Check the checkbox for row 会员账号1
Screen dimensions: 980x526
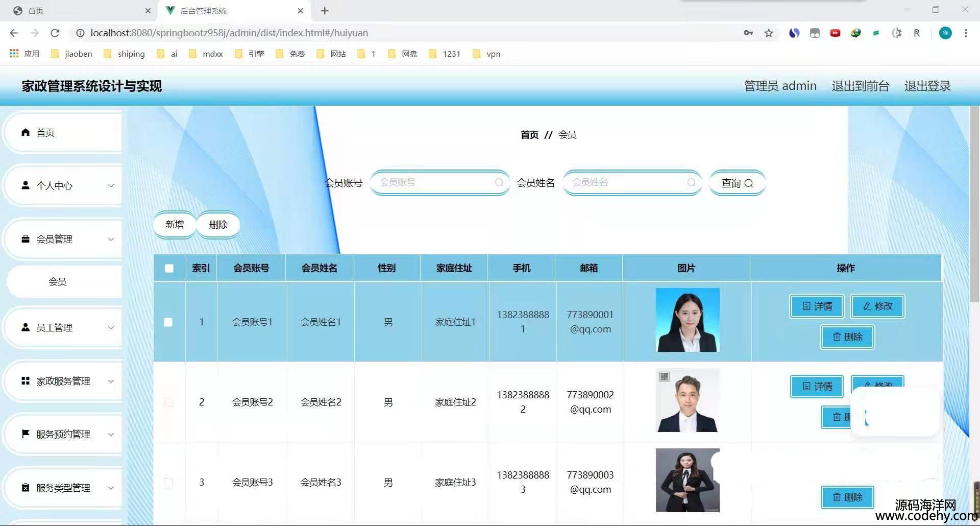[168, 322]
